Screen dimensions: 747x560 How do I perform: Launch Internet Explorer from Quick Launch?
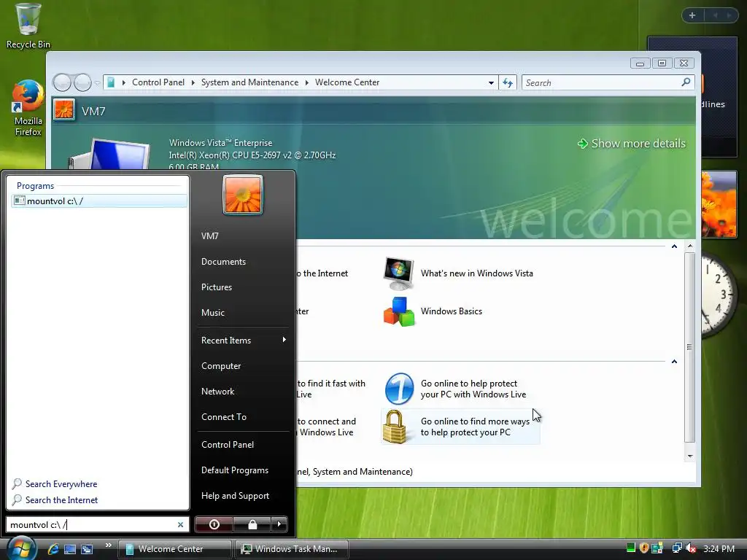point(53,549)
